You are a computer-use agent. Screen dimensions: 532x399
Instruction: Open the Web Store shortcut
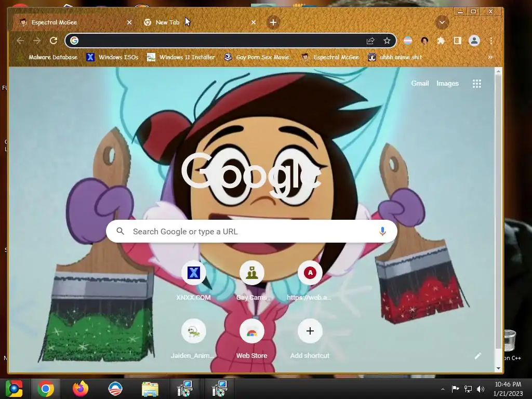point(251,339)
